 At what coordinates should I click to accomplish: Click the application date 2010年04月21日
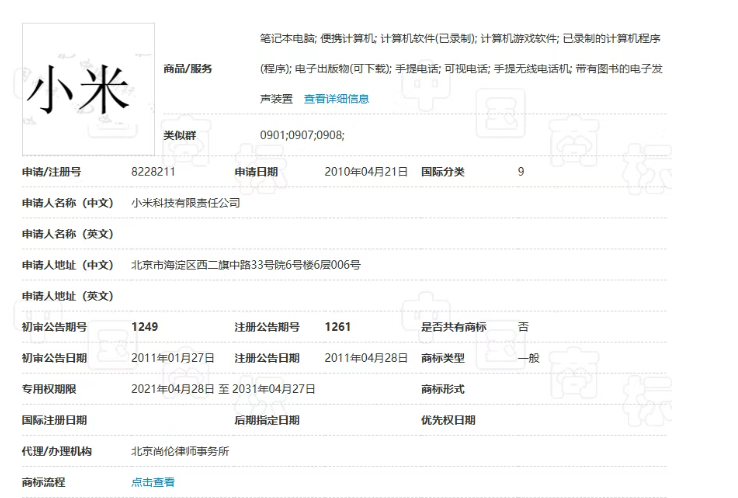366,172
